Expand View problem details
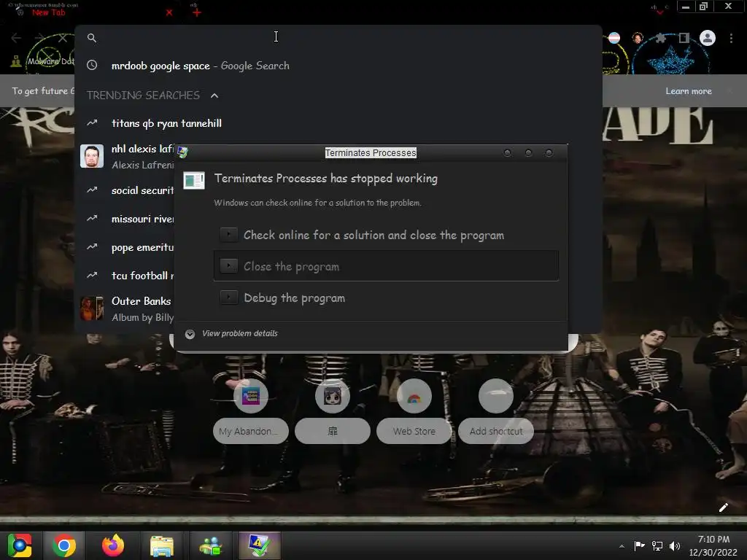This screenshot has height=560, width=747. (x=231, y=334)
